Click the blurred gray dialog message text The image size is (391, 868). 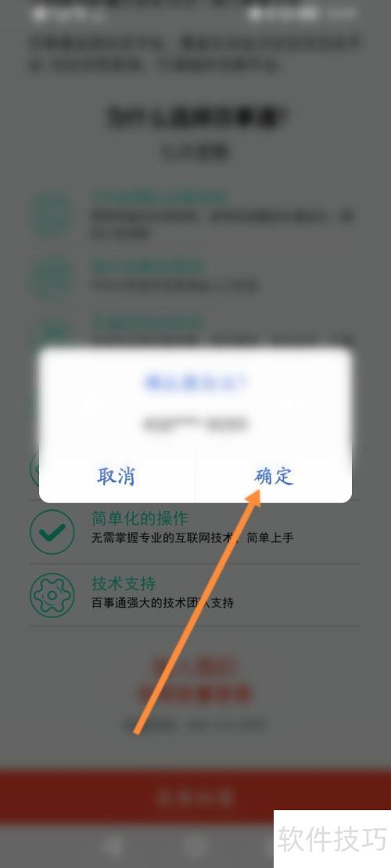pos(195,424)
